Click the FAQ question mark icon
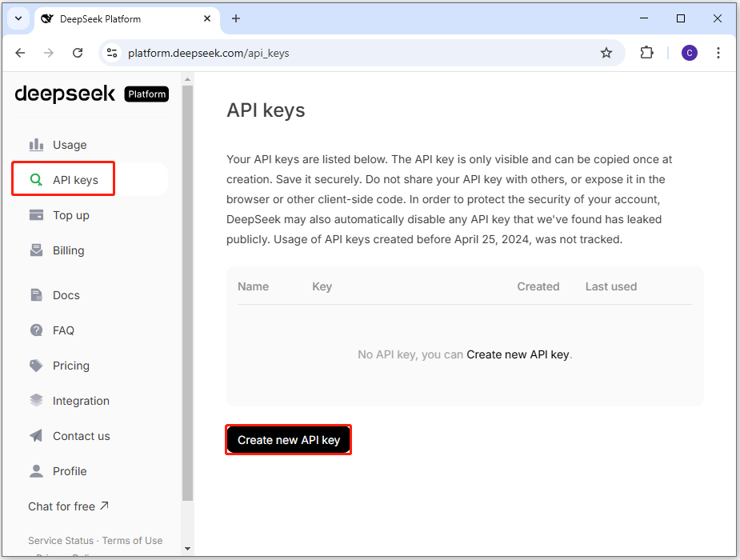 tap(36, 330)
